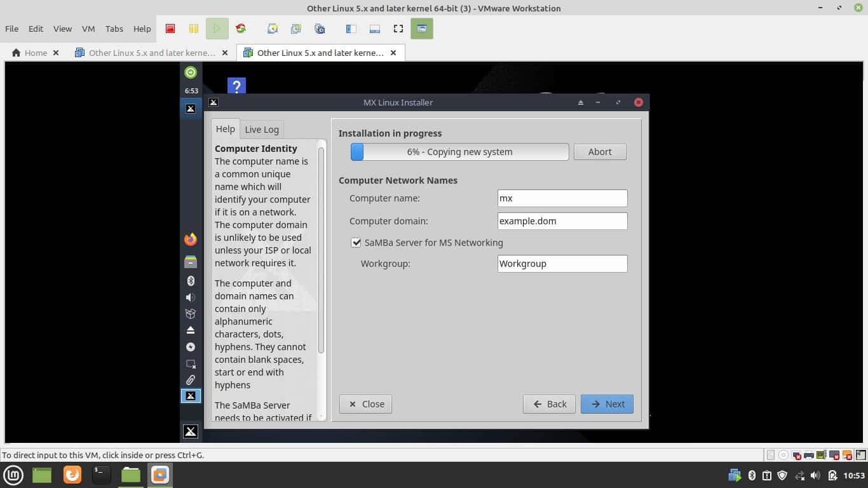Click the host tray speaker volume icon
The height and width of the screenshot is (488, 868).
pos(815,475)
